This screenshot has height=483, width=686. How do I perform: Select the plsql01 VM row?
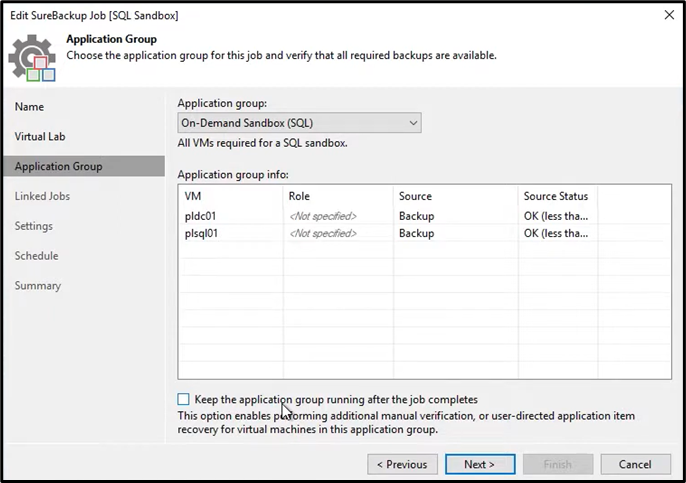[x=424, y=233]
